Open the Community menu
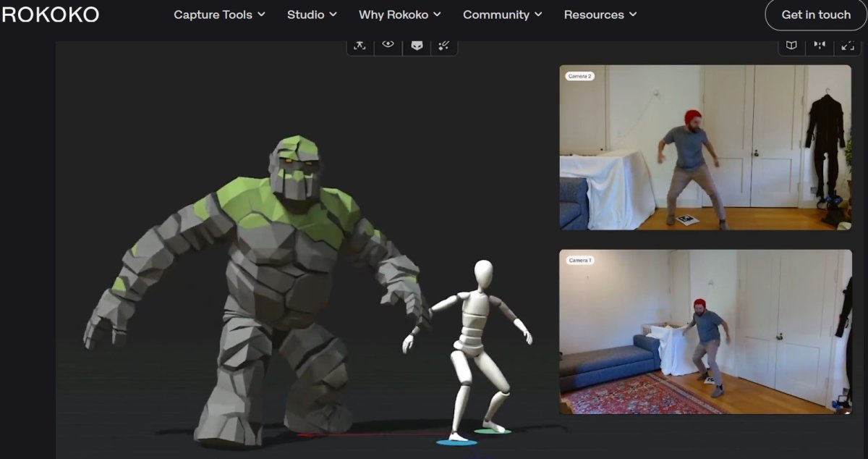 pyautogui.click(x=503, y=14)
